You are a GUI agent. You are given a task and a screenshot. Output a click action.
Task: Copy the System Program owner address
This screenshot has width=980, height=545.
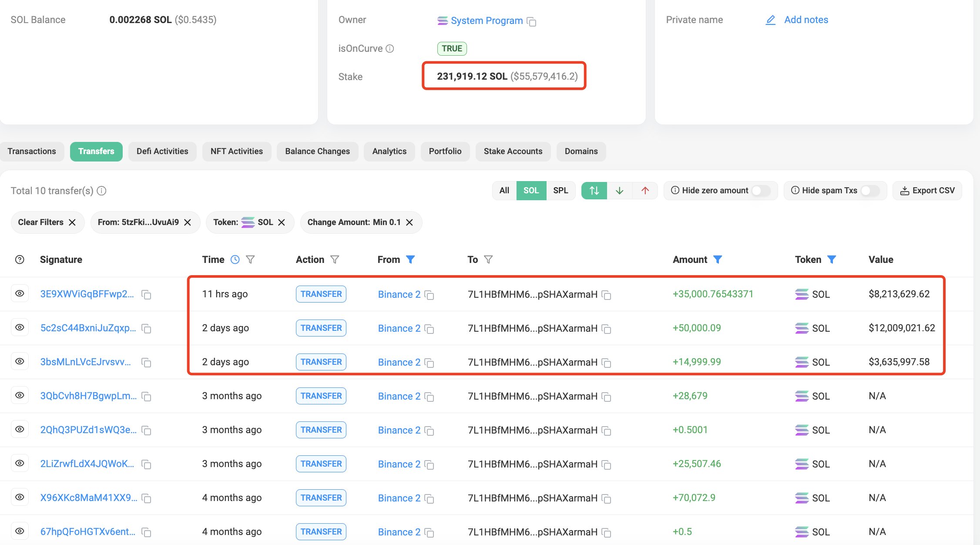[533, 21]
